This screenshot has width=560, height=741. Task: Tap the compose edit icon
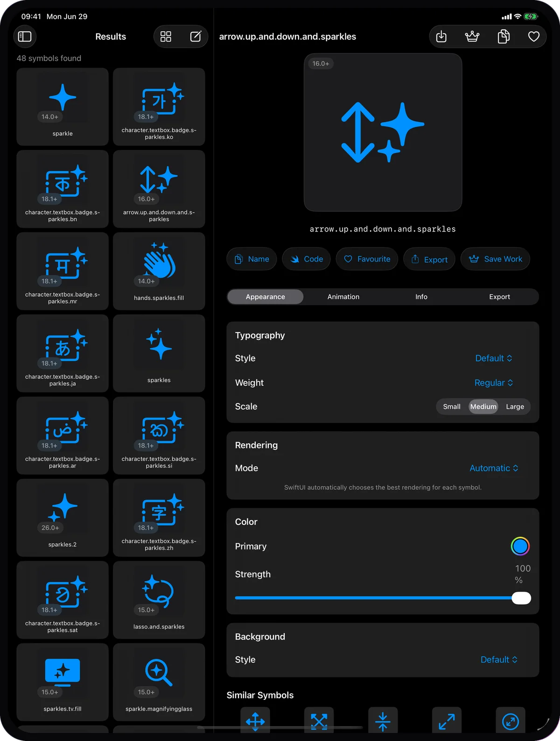point(196,36)
